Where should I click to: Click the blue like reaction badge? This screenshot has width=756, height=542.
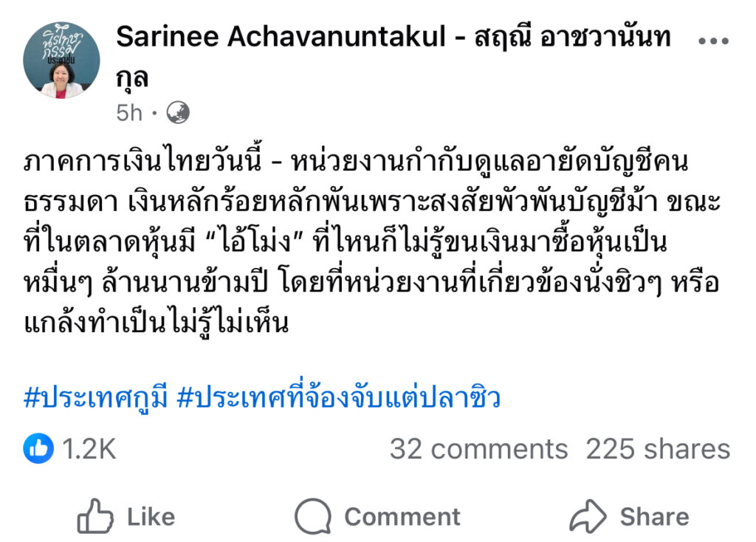[38, 448]
